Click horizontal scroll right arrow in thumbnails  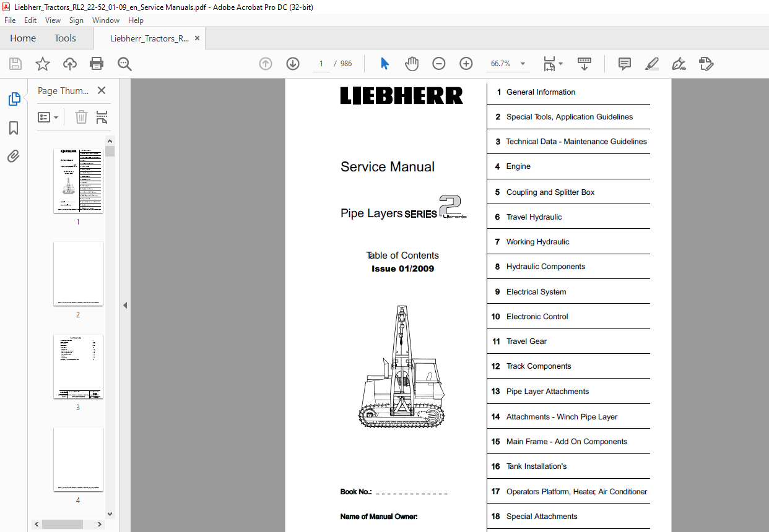(x=100, y=524)
